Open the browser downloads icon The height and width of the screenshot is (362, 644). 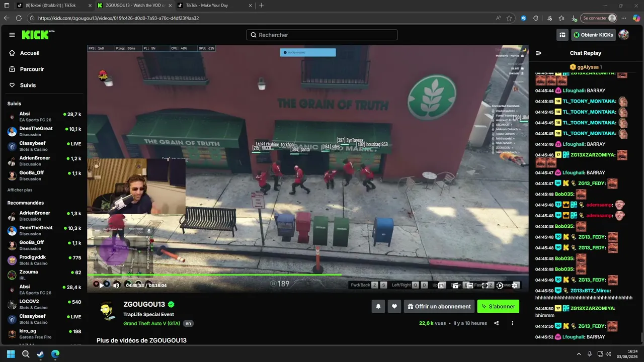[574, 18]
